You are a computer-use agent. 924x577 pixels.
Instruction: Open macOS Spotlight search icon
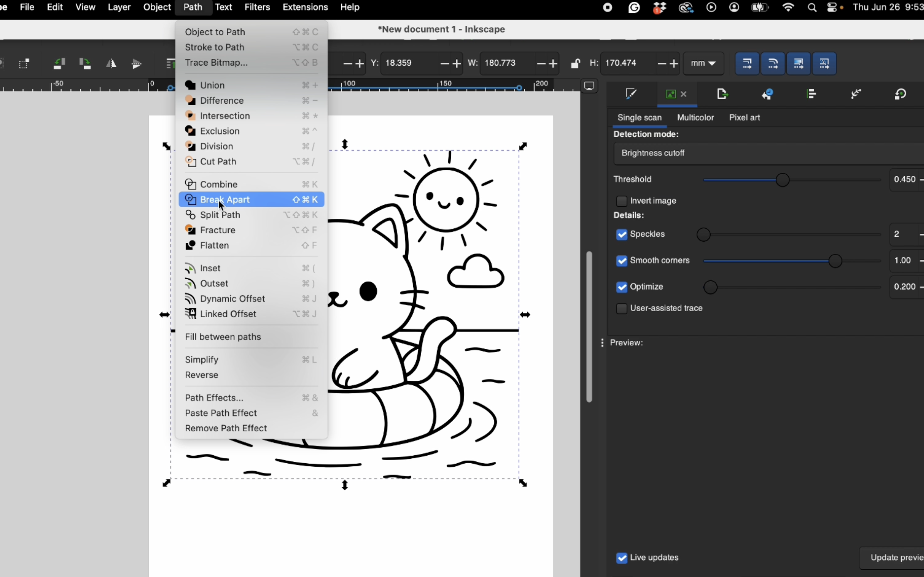tap(812, 7)
